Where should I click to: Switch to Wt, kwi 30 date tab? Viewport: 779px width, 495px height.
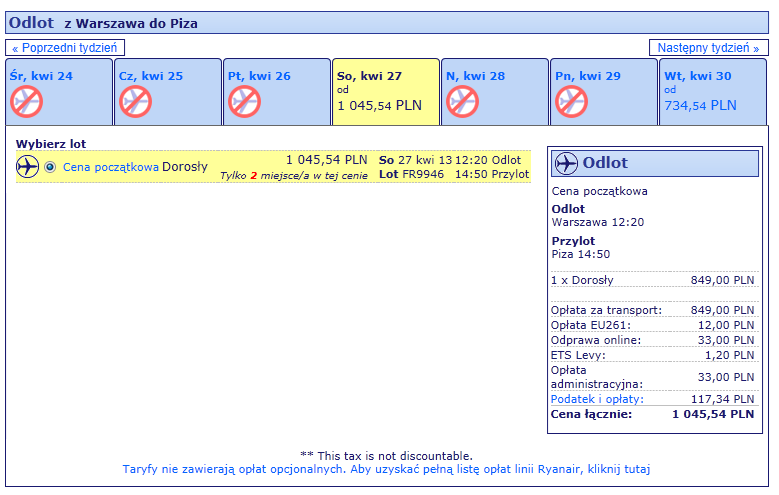[x=713, y=91]
